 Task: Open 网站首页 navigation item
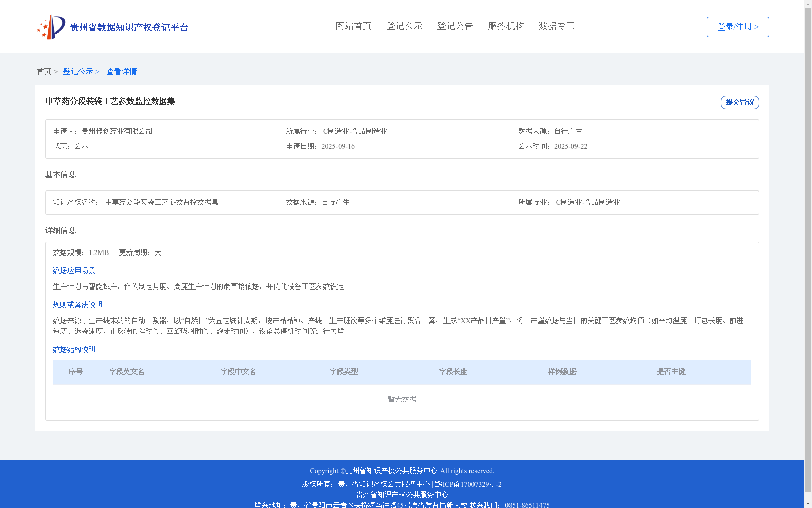[354, 26]
